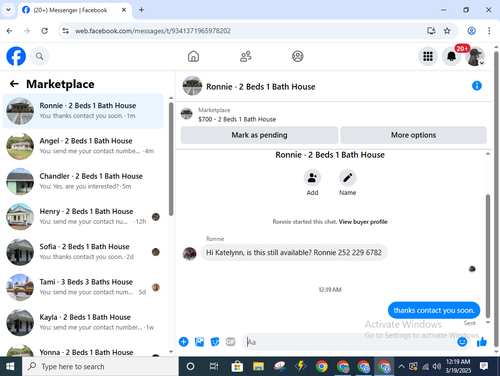Image resolution: width=500 pixels, height=376 pixels.
Task: Click the Add people icon
Action: 312,178
